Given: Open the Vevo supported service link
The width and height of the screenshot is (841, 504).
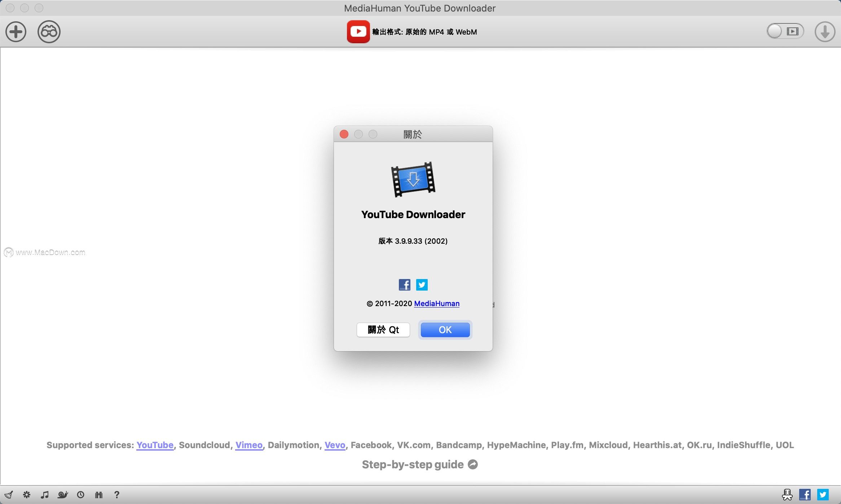Looking at the screenshot, I should (x=335, y=445).
